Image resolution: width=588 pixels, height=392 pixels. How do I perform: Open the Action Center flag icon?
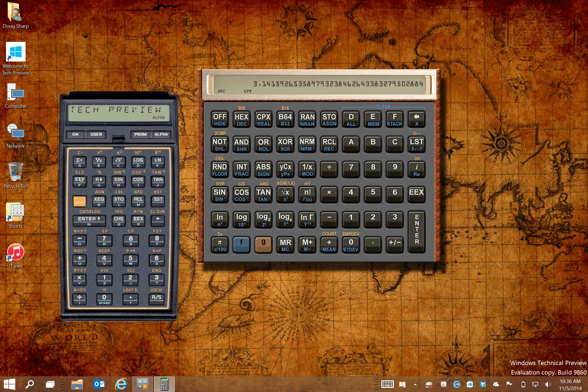pos(509,384)
